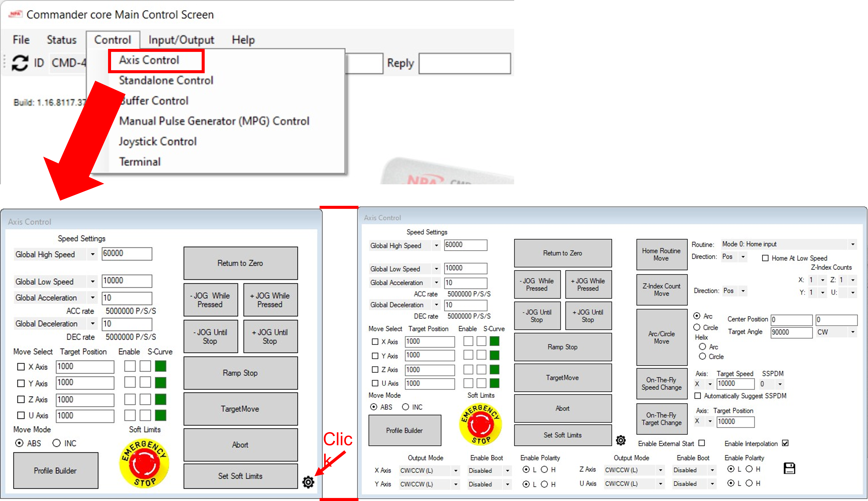Click the refresh icon beside the ID field
Screen dimensions: 868x501
click(20, 63)
